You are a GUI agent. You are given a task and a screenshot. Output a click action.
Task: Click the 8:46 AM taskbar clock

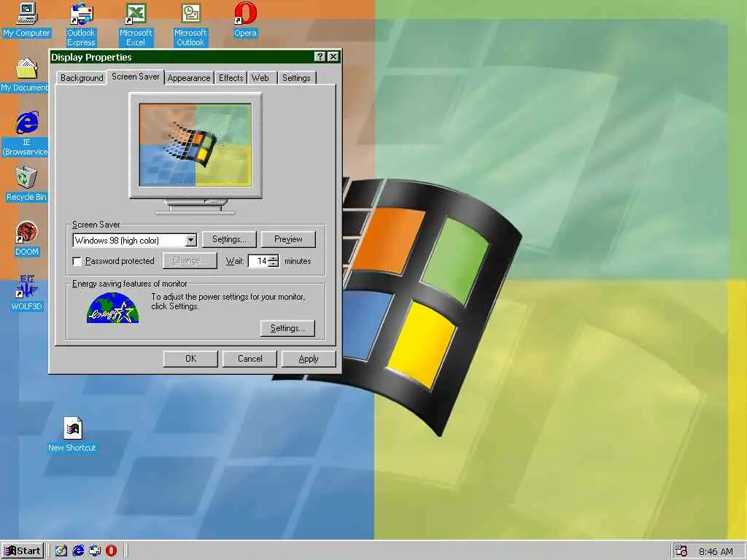pos(716,552)
